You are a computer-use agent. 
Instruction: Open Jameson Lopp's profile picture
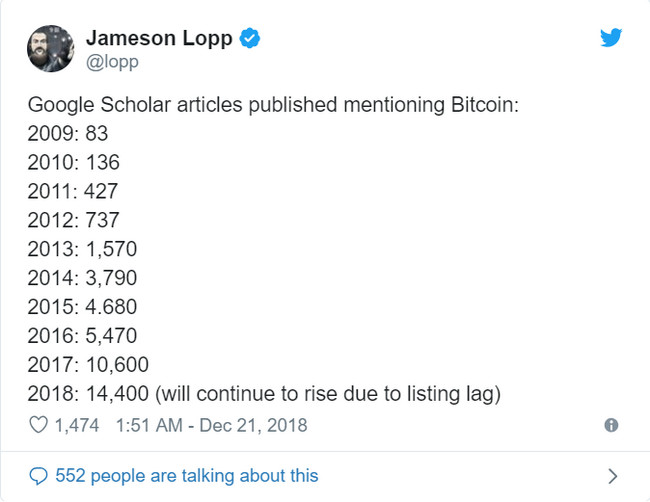point(51,49)
